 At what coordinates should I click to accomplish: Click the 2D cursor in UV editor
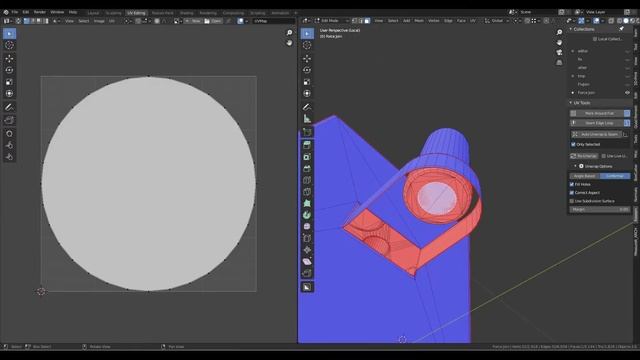tap(41, 291)
